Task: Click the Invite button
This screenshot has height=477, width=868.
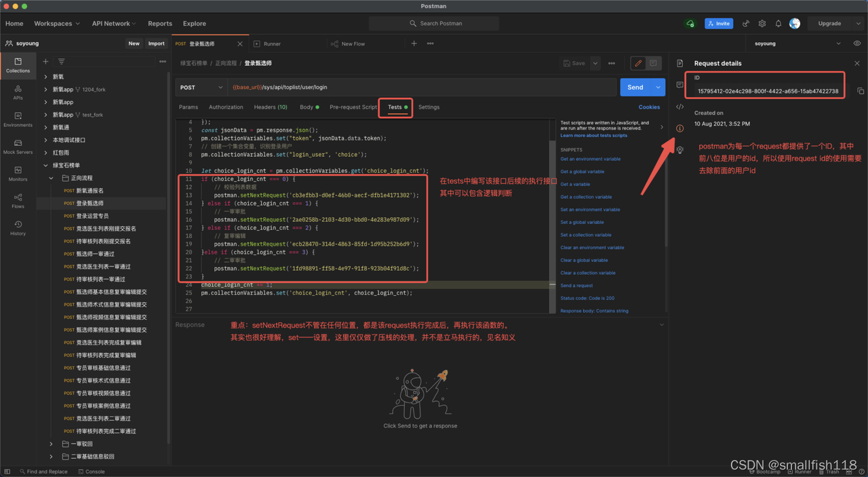Action: (x=719, y=23)
